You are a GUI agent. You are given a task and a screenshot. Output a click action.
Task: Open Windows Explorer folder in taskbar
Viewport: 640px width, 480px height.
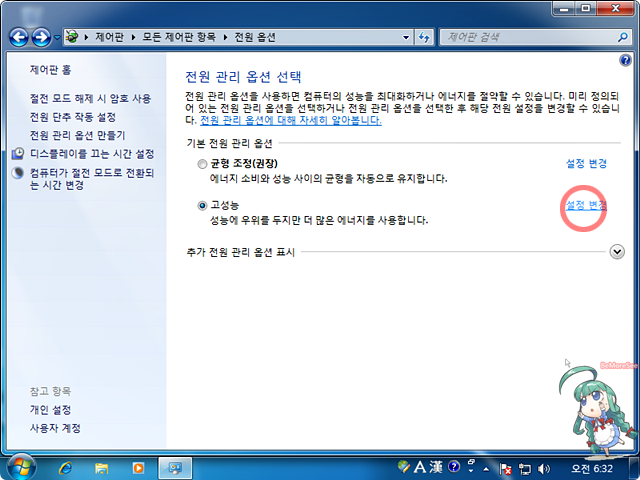[102, 467]
